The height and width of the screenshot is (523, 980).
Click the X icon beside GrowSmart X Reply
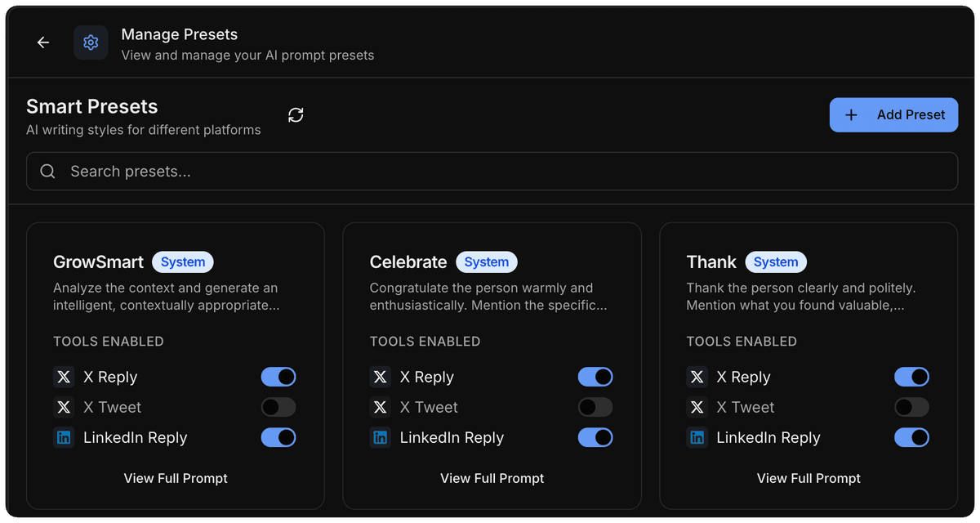pyautogui.click(x=64, y=377)
